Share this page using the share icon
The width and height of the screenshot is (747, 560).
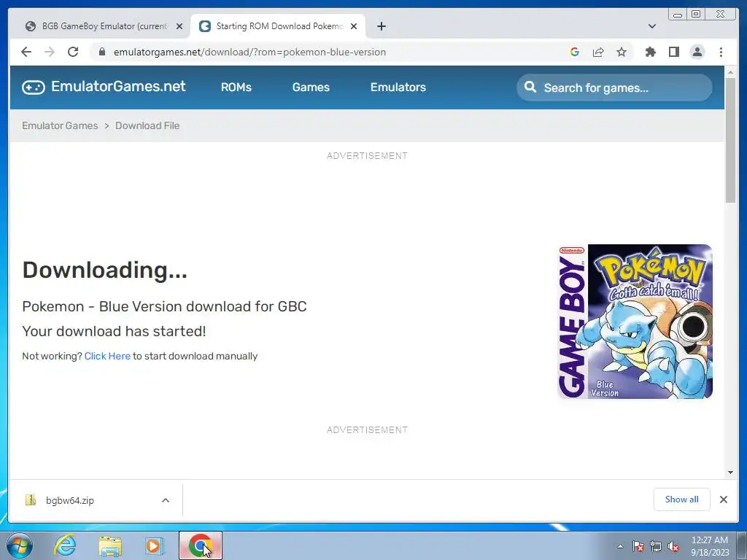pos(598,52)
